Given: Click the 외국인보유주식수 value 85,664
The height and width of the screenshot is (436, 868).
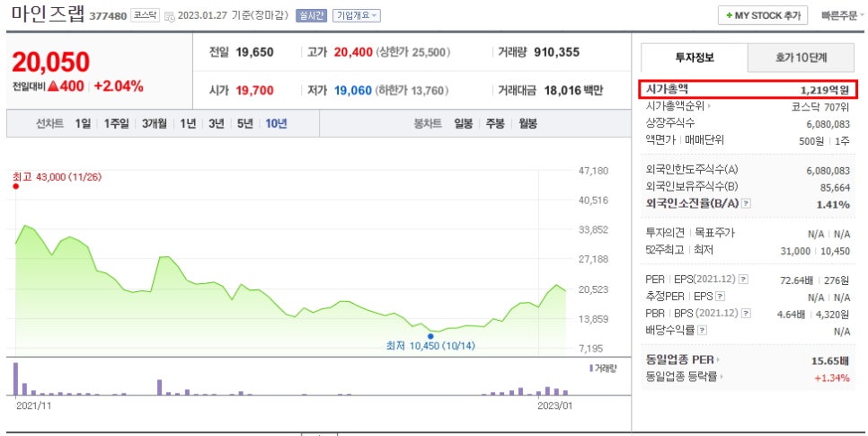Looking at the screenshot, I should tap(835, 188).
